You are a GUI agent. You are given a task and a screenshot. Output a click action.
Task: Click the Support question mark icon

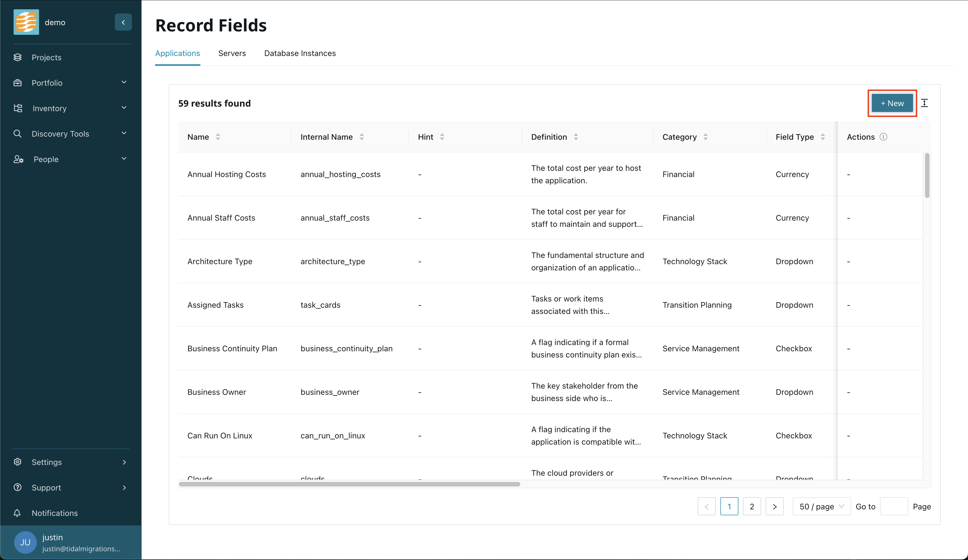(18, 488)
